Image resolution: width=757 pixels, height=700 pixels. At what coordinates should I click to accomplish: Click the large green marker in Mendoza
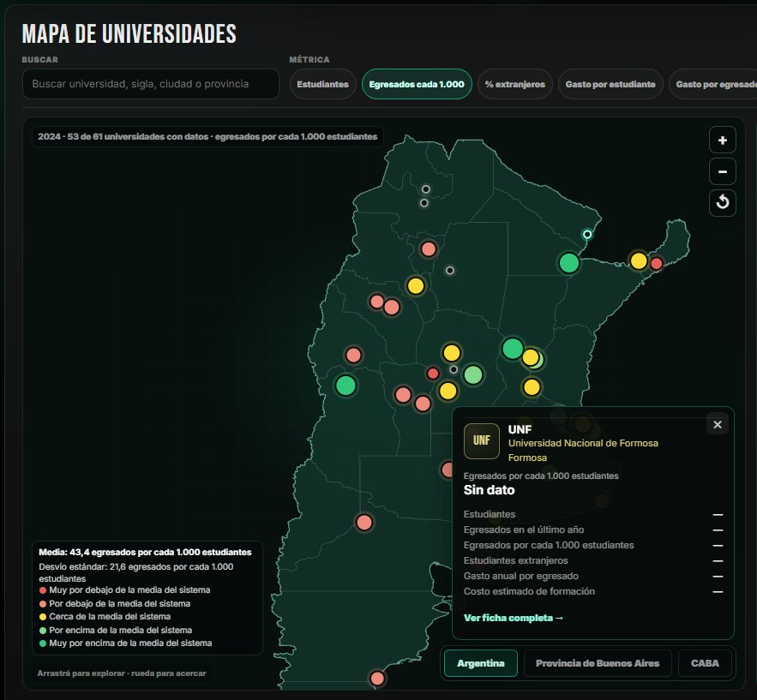[x=345, y=386]
